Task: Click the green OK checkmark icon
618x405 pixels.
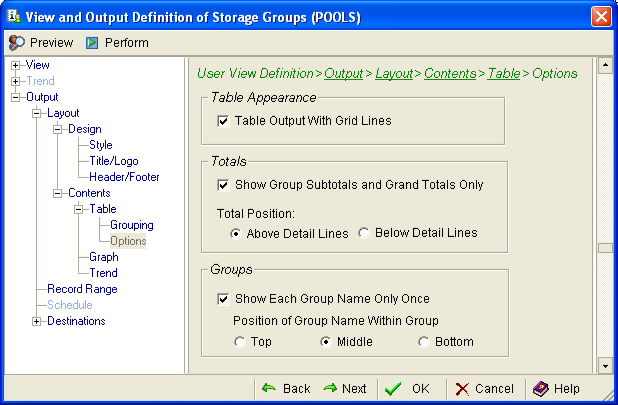Action: click(393, 389)
